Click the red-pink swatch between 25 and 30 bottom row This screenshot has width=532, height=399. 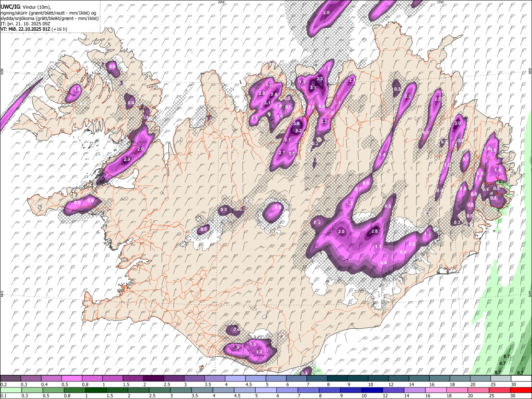click(x=500, y=390)
